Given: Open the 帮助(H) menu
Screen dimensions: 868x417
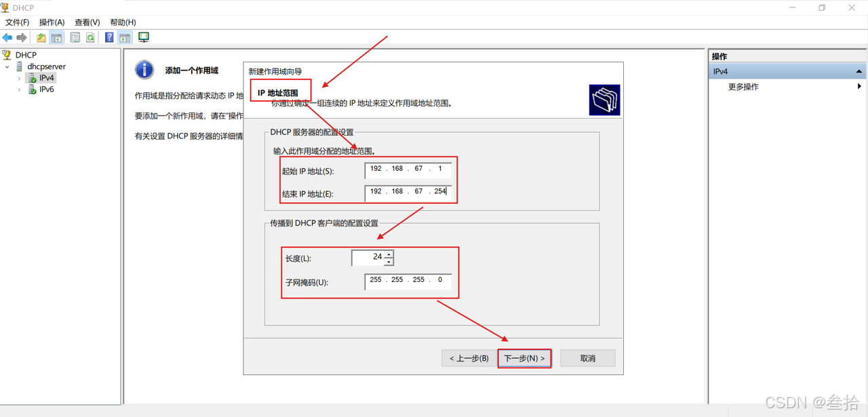Looking at the screenshot, I should point(123,22).
